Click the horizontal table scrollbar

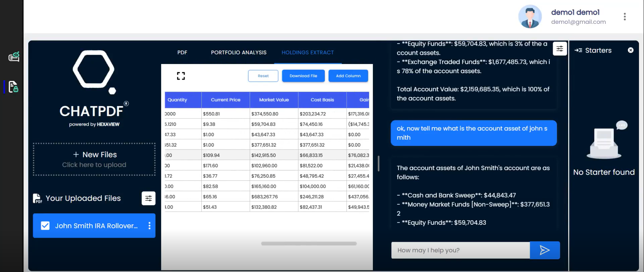tap(309, 244)
